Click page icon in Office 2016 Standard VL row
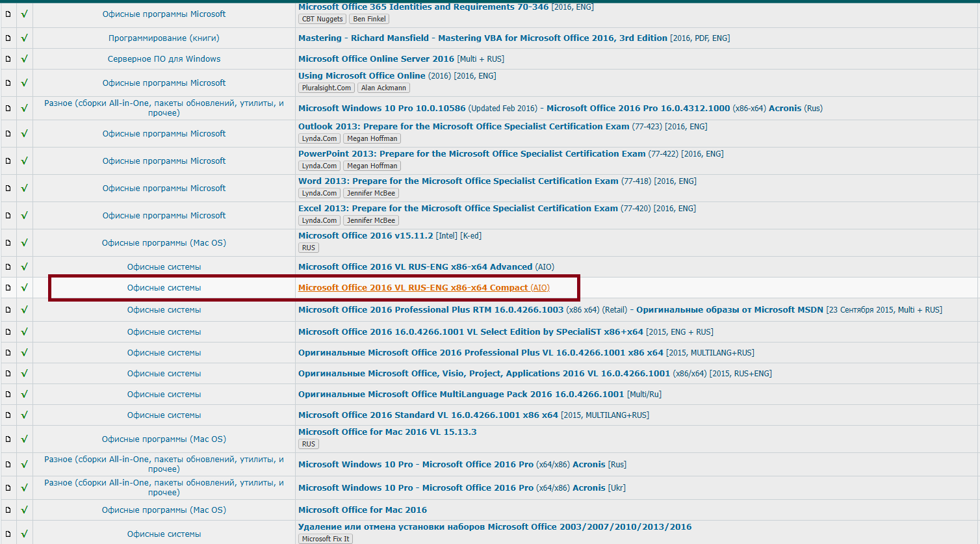The image size is (980, 544). [x=8, y=415]
